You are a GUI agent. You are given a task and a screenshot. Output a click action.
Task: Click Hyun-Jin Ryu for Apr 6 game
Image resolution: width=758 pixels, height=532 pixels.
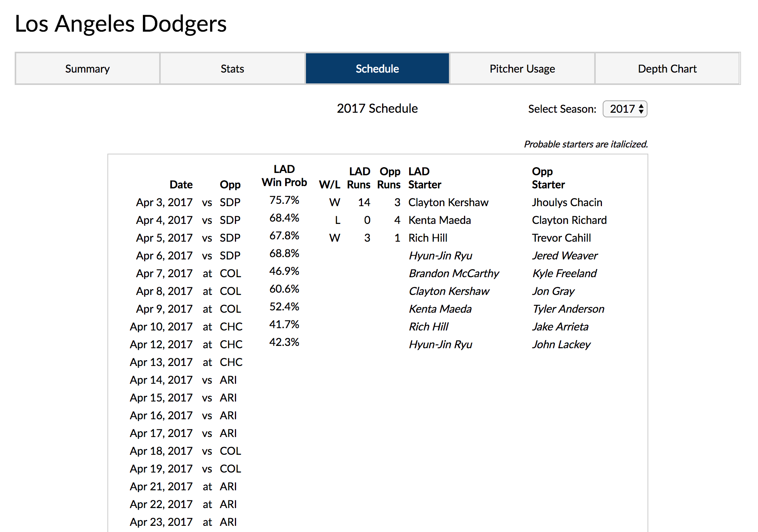click(440, 255)
